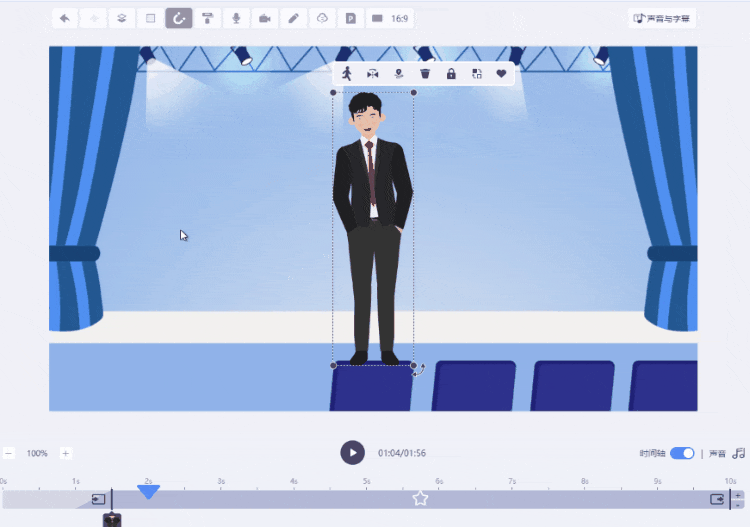Click the undo arrow in top toolbar

[65, 19]
